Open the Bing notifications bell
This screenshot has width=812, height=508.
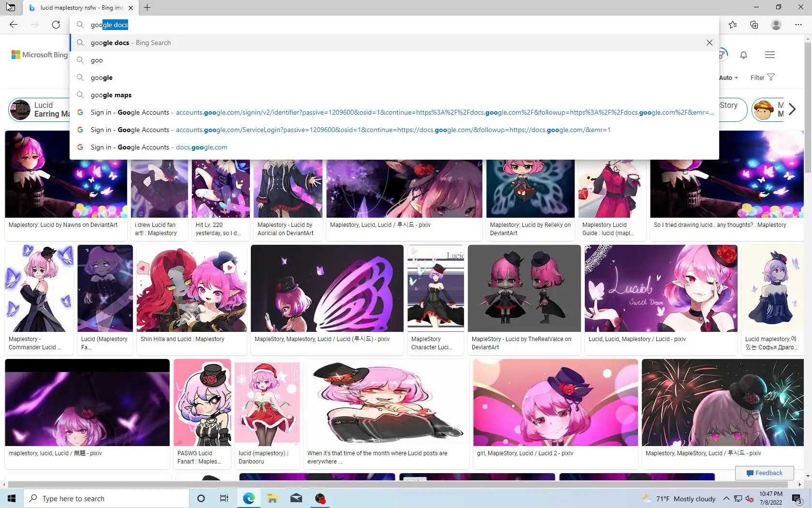click(x=743, y=55)
